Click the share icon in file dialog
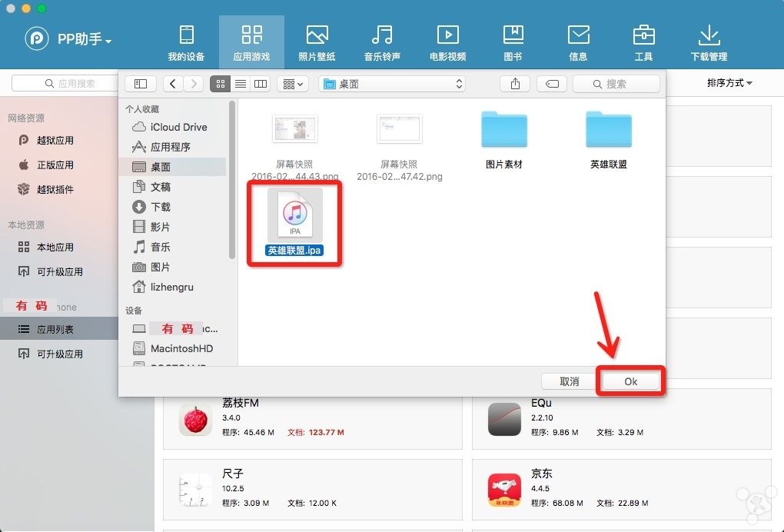This screenshot has width=784, height=532. click(x=515, y=84)
